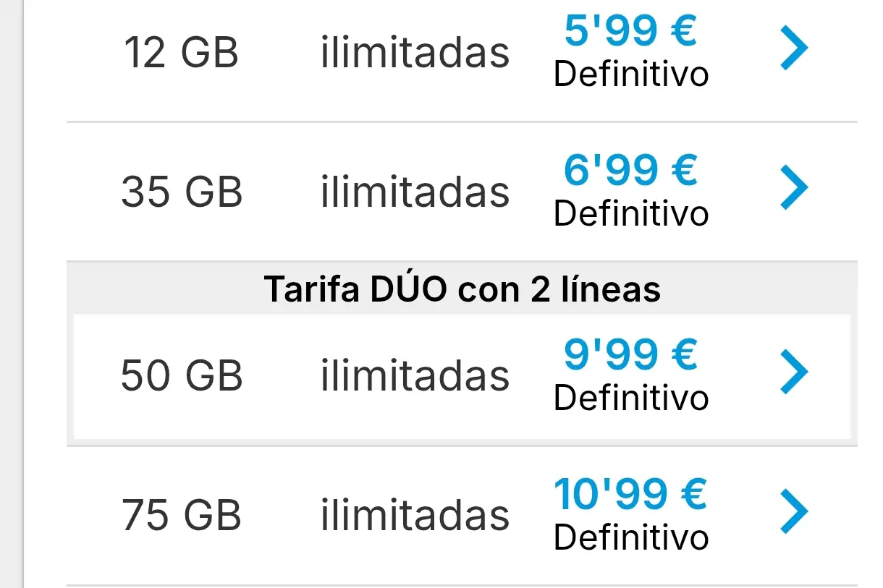The width and height of the screenshot is (883, 588).
Task: Choose the 35 GB data label
Action: click(x=182, y=192)
